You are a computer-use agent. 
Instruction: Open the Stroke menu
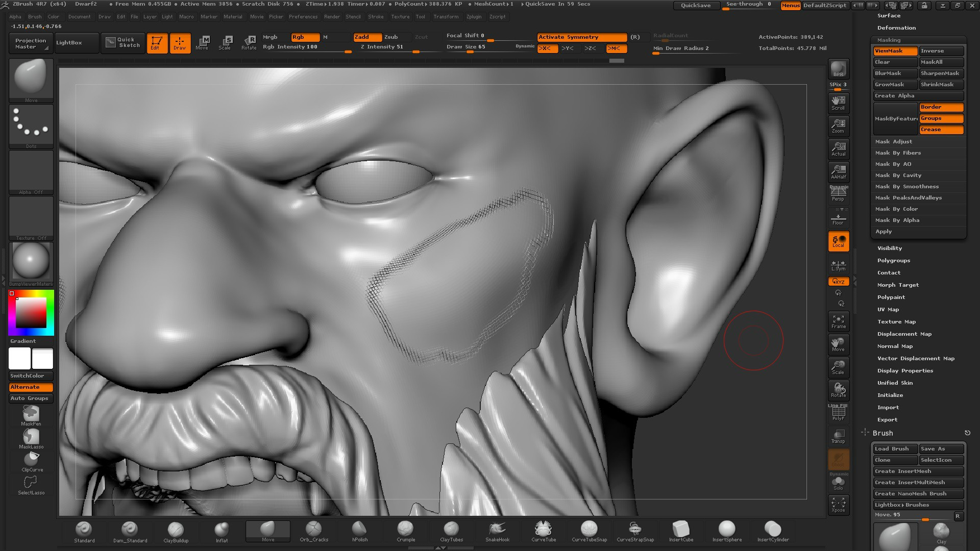click(x=376, y=17)
